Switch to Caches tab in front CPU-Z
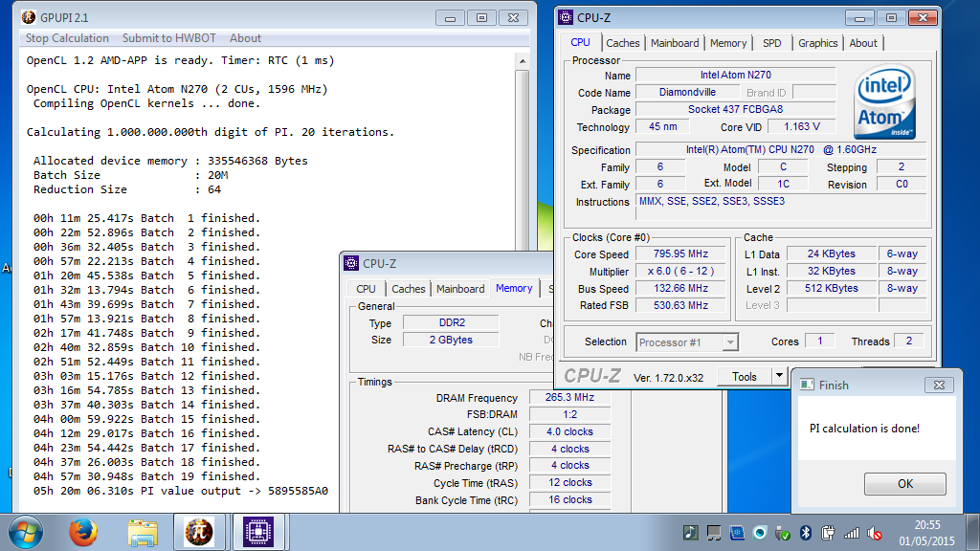 pyautogui.click(x=622, y=43)
